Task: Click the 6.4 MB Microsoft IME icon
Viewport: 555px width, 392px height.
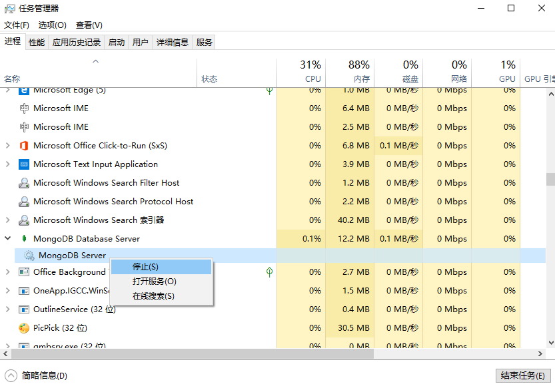Action: pos(24,108)
